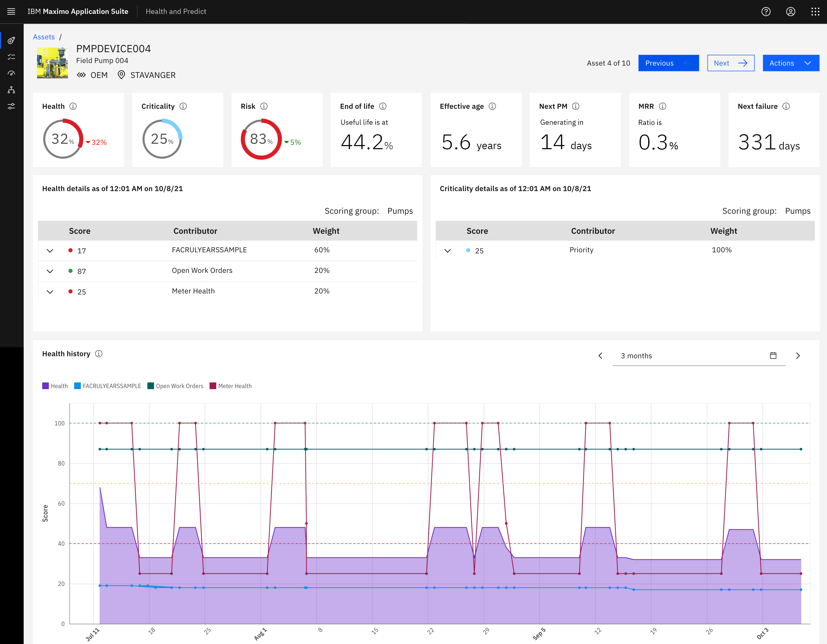Open the user profile icon
The image size is (827, 644).
pyautogui.click(x=790, y=11)
